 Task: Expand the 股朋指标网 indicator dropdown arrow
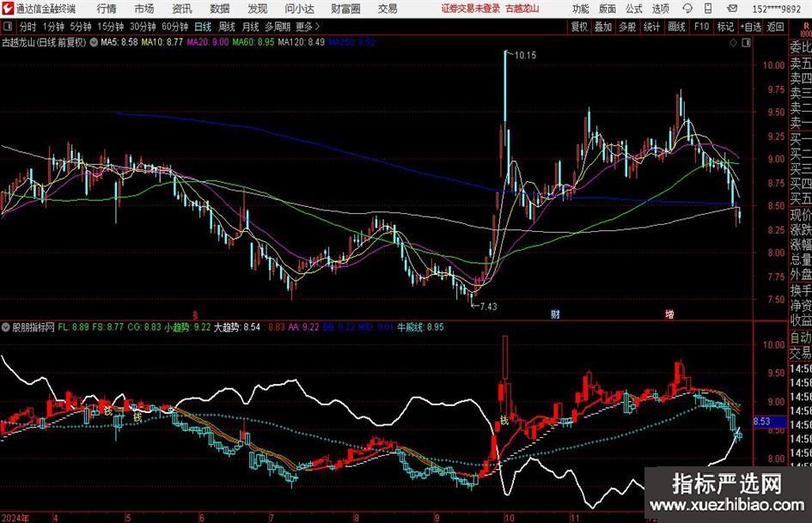click(x=6, y=327)
